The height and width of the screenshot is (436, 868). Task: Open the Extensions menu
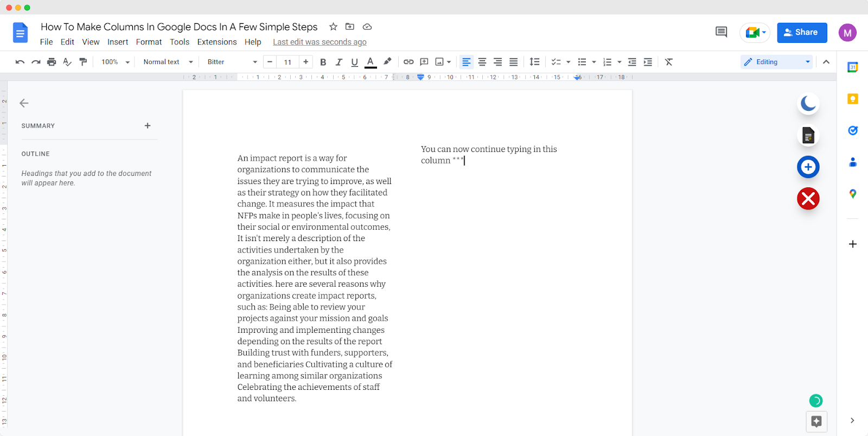click(216, 42)
